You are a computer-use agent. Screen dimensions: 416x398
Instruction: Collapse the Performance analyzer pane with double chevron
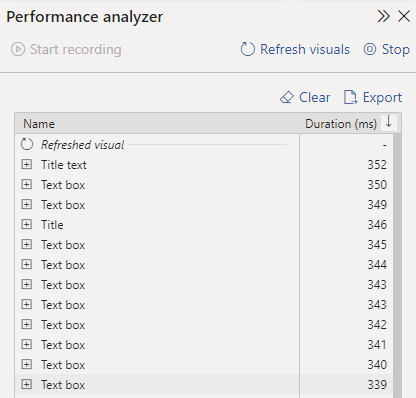383,16
